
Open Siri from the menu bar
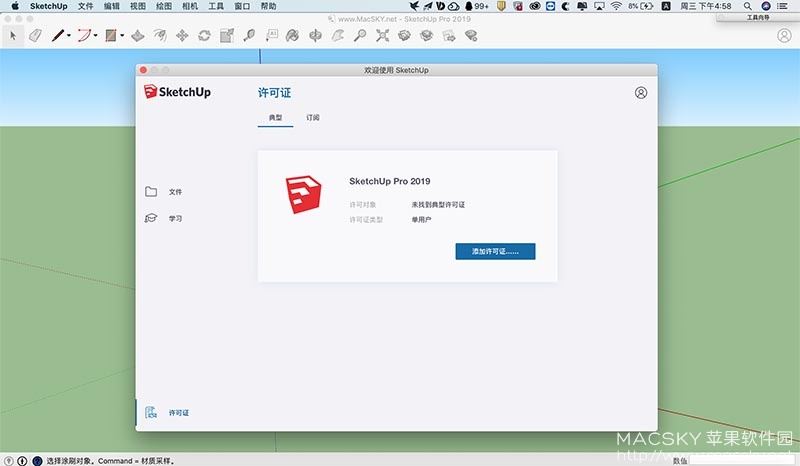tap(766, 6)
